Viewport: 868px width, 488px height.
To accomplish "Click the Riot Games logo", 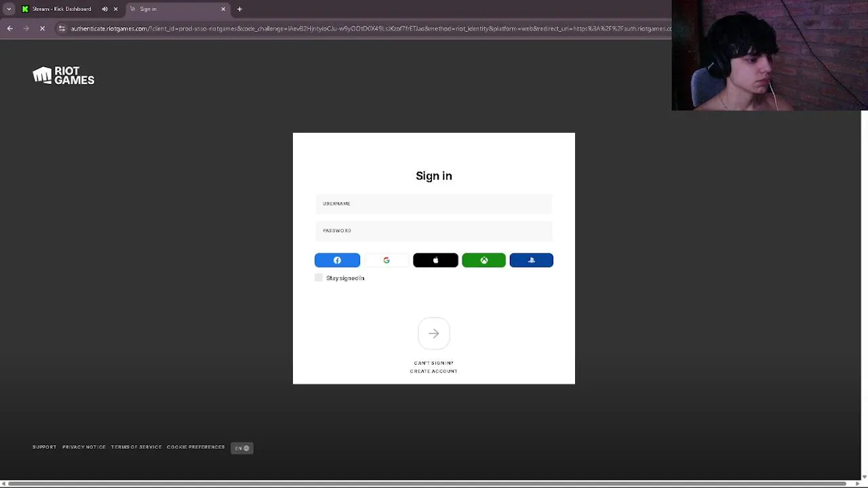I will pyautogui.click(x=64, y=75).
